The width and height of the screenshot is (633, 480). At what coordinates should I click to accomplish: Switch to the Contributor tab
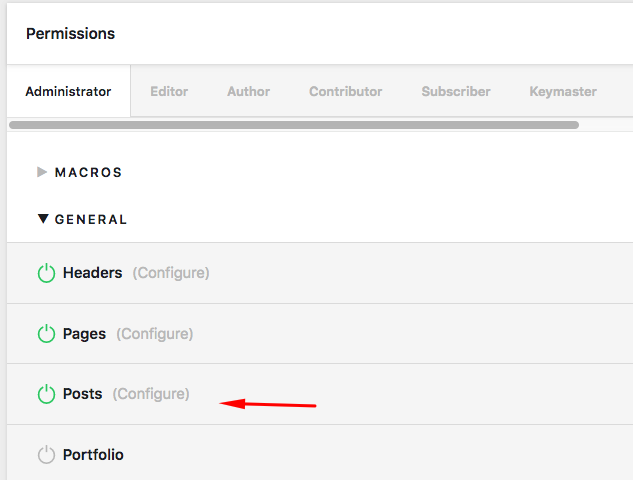tap(346, 91)
